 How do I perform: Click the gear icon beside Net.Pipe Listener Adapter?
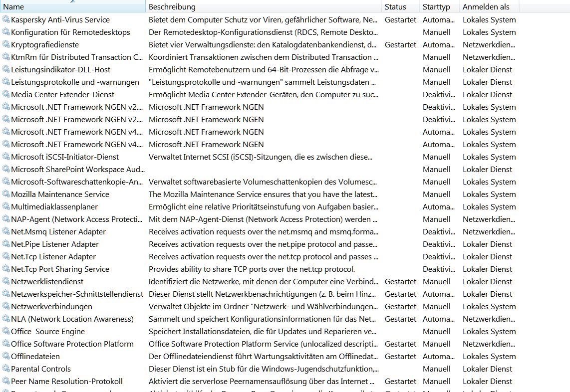(x=6, y=244)
